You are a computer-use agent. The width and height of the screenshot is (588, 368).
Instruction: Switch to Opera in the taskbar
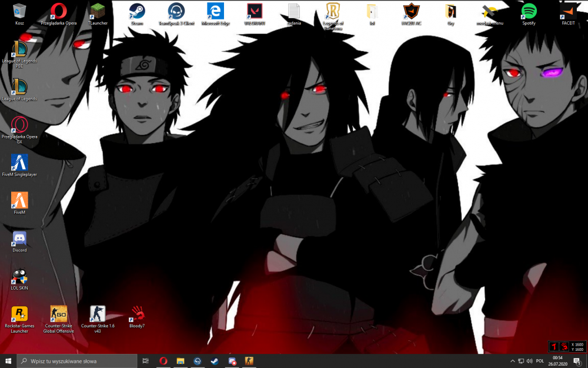click(163, 361)
